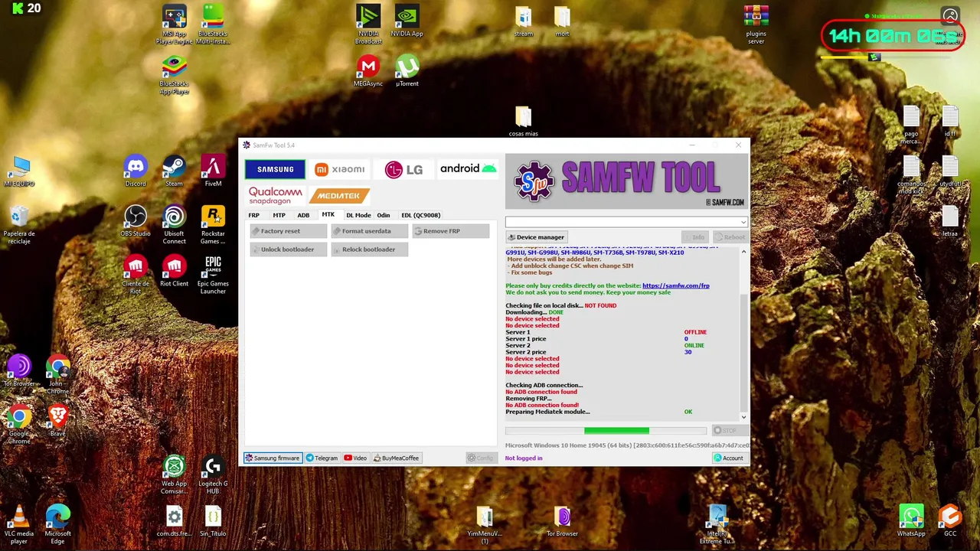Image resolution: width=980 pixels, height=551 pixels.
Task: Open the Device manager
Action: tap(536, 237)
